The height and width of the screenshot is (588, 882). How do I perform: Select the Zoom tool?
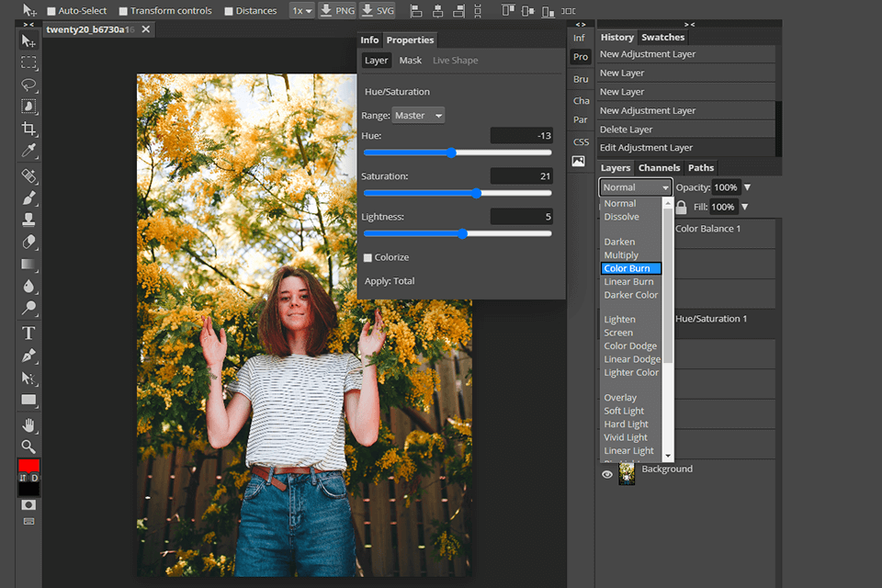click(28, 447)
